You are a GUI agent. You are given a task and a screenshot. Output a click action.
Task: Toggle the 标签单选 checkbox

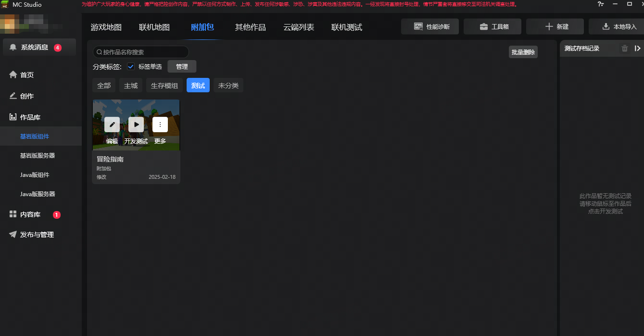pos(131,66)
